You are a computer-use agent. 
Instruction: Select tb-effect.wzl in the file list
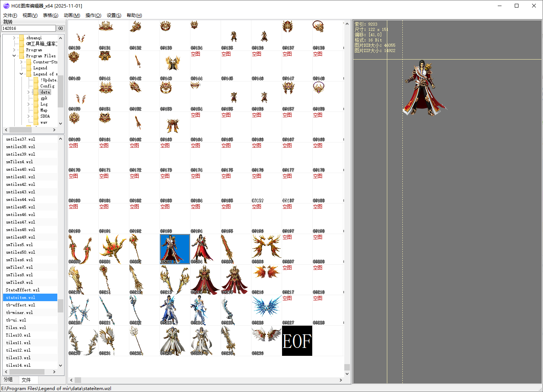(30, 305)
